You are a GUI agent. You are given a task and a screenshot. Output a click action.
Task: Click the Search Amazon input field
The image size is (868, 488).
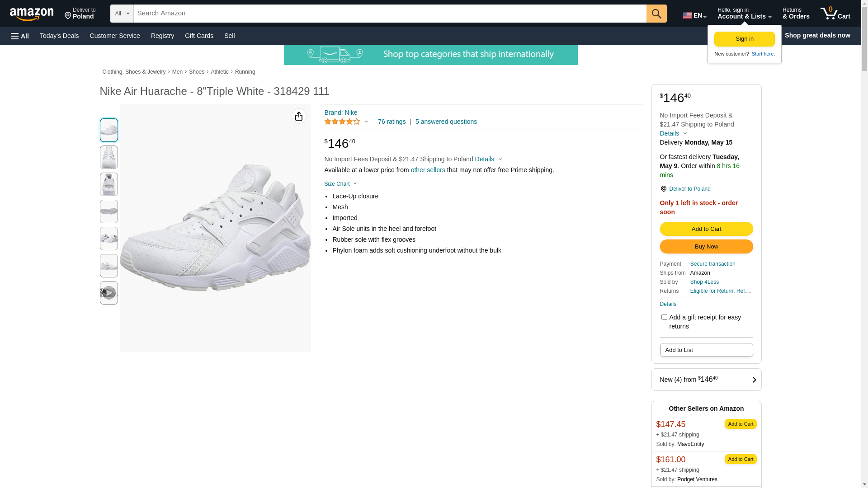coord(390,14)
